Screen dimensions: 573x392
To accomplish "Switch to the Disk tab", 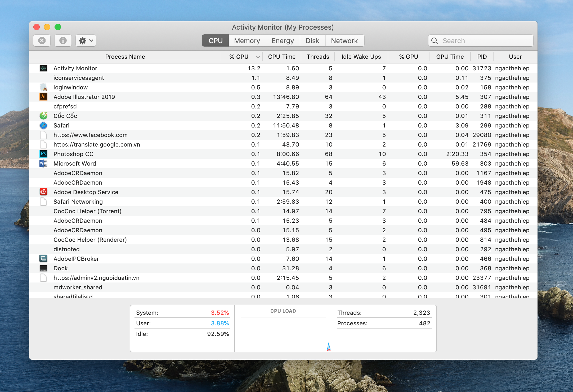I will pos(312,41).
